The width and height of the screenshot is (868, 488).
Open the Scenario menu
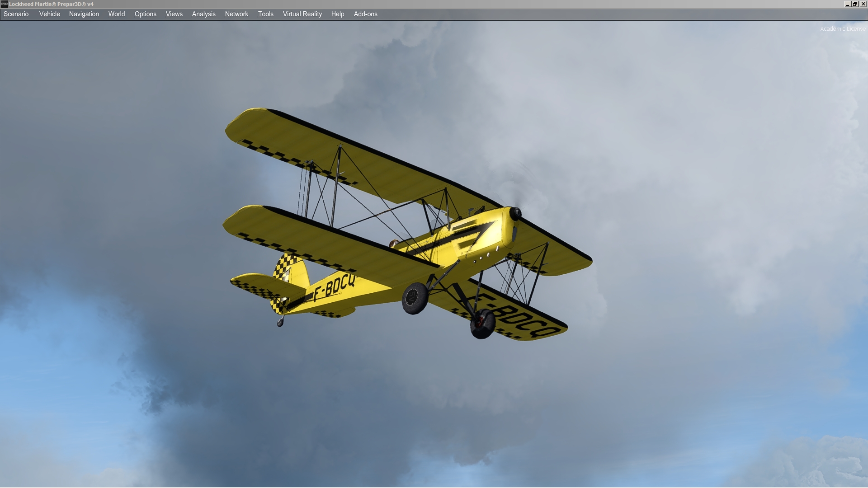pos(16,14)
